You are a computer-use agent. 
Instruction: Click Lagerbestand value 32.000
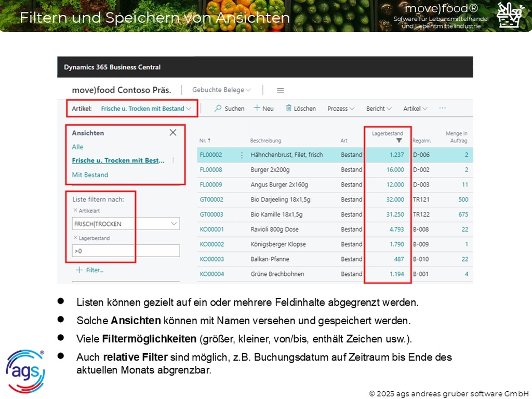(395, 199)
